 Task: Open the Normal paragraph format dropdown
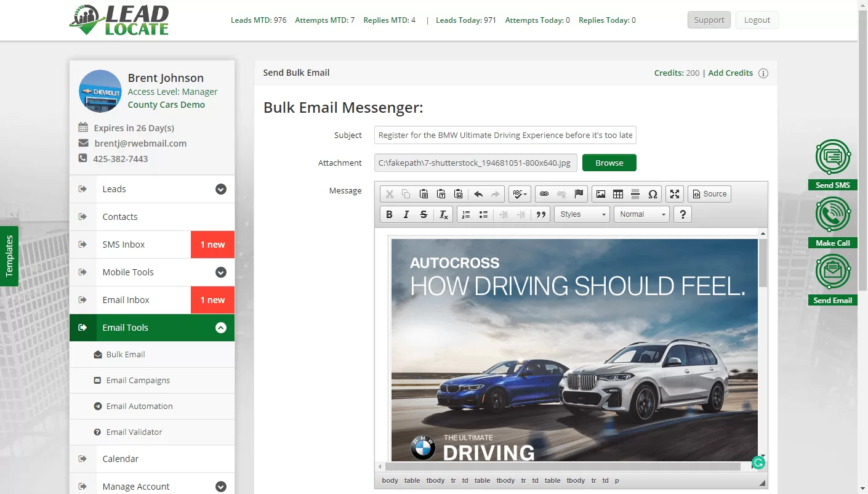(641, 214)
